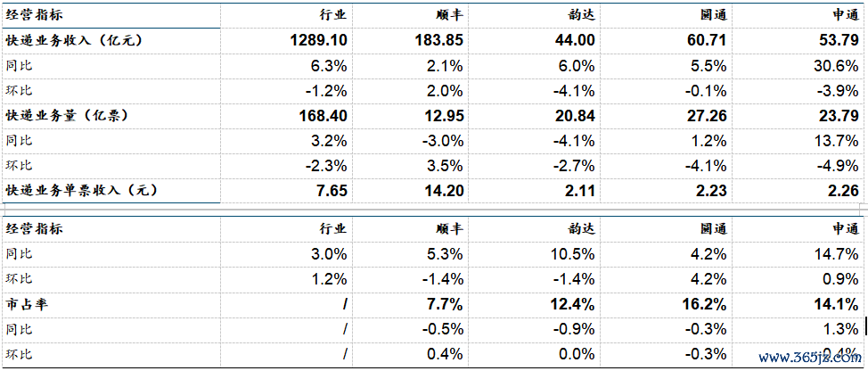Click 圆通 volume value 27.26
Image resolution: width=868 pixels, height=371 pixels.
coord(707,116)
